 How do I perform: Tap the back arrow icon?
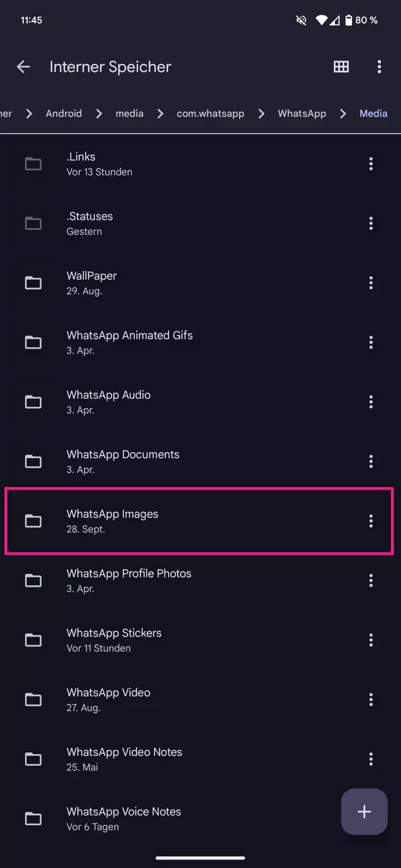(24, 67)
